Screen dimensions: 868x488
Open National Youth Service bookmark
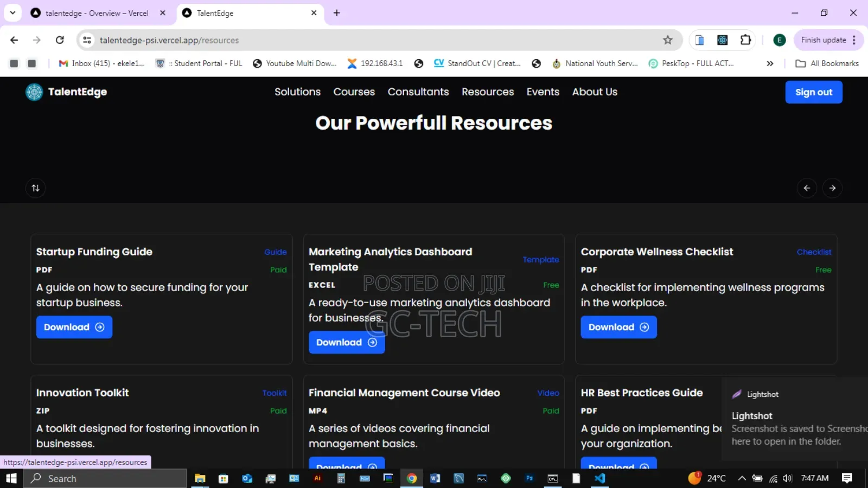pos(595,63)
